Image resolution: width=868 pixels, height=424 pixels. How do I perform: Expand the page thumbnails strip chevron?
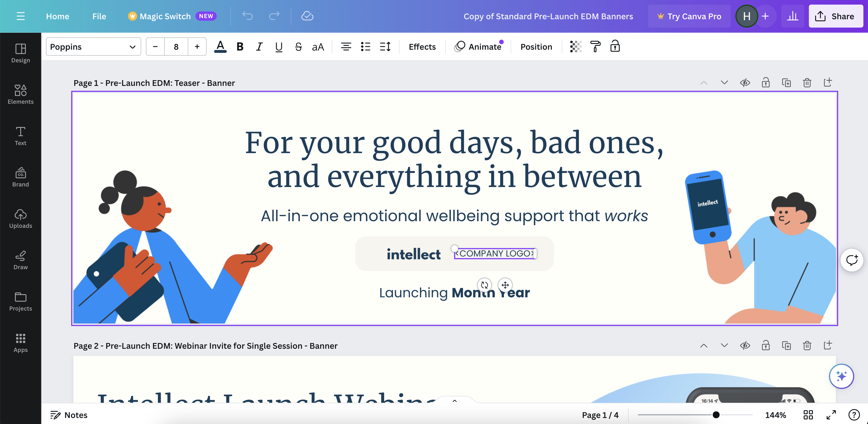click(455, 401)
